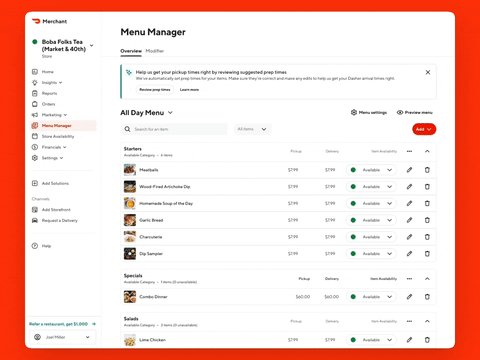Delete Homemade Soup of the Day item
This screenshot has height=360, width=480.
pyautogui.click(x=427, y=203)
